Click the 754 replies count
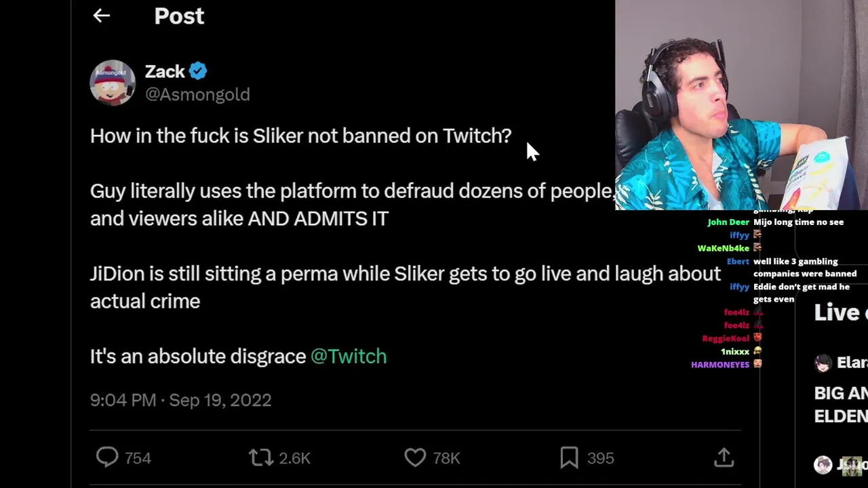Image resolution: width=868 pixels, height=488 pixels. click(x=138, y=458)
